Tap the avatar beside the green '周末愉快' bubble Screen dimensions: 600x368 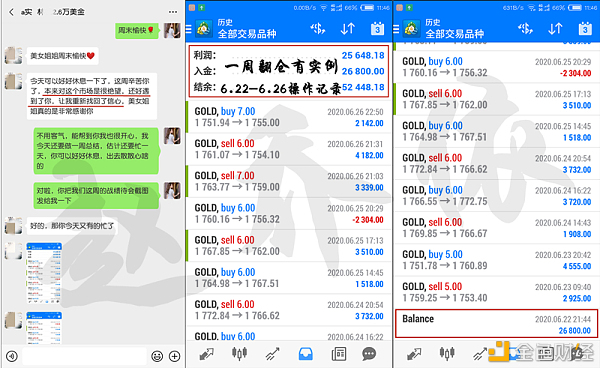click(172, 30)
